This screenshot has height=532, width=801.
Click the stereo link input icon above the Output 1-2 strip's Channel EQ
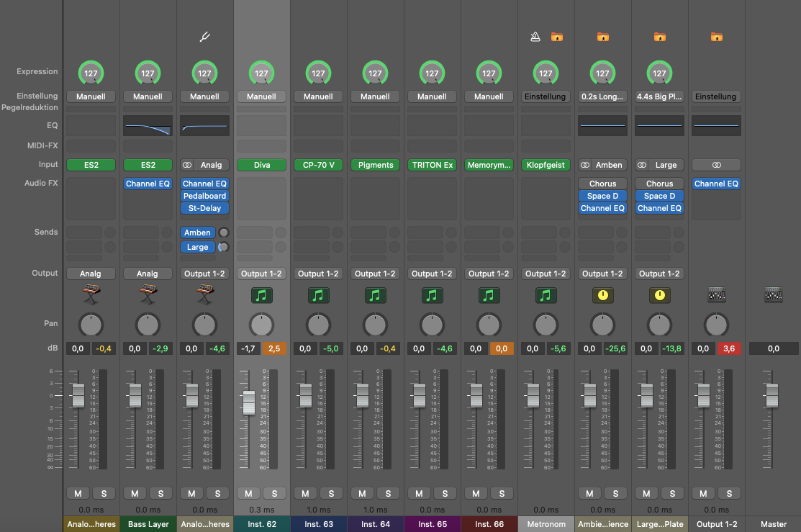716,165
